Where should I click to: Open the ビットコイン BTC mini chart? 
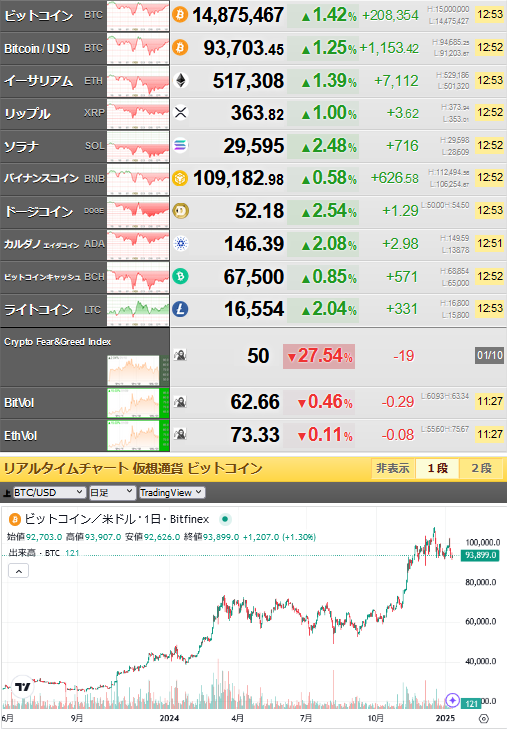tap(138, 16)
